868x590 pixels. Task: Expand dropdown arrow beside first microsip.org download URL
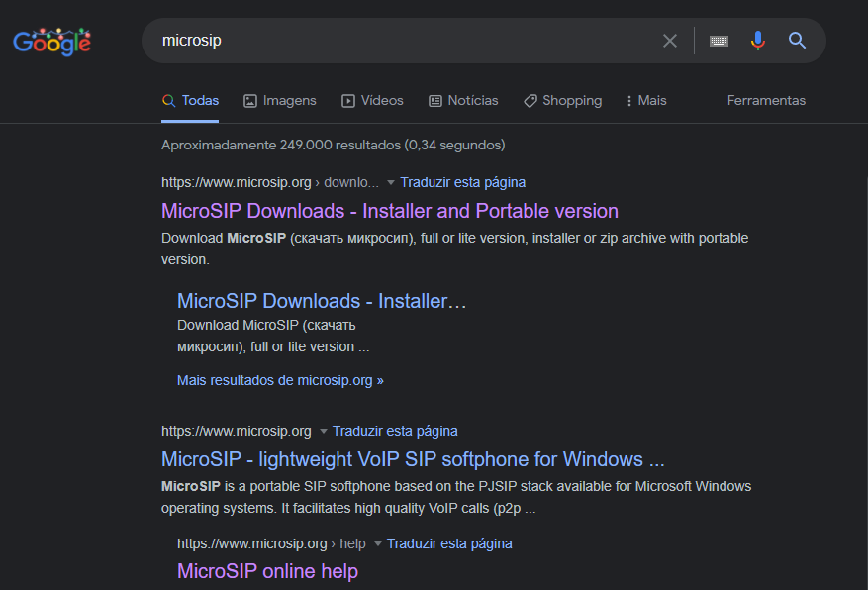pos(391,183)
